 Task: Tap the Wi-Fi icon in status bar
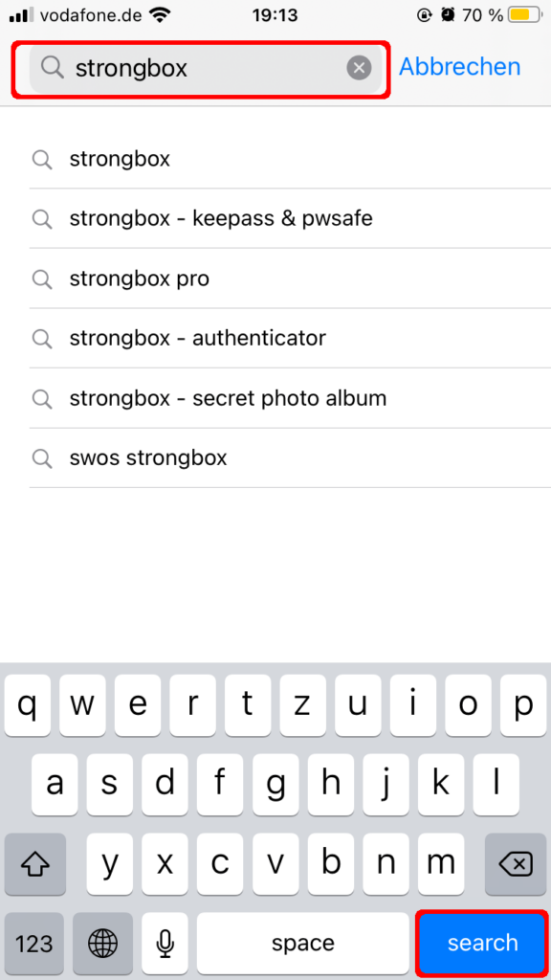point(161,15)
